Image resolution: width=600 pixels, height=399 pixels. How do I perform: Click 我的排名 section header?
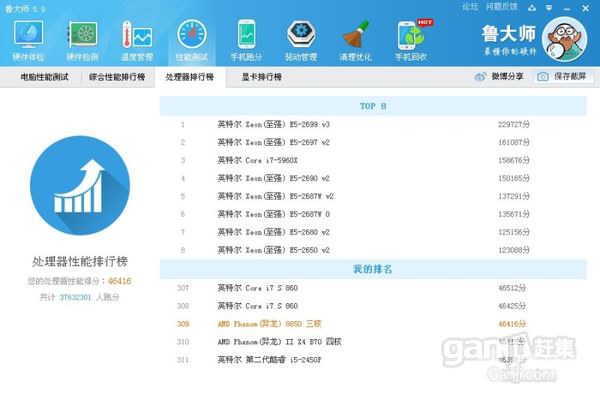pyautogui.click(x=373, y=269)
